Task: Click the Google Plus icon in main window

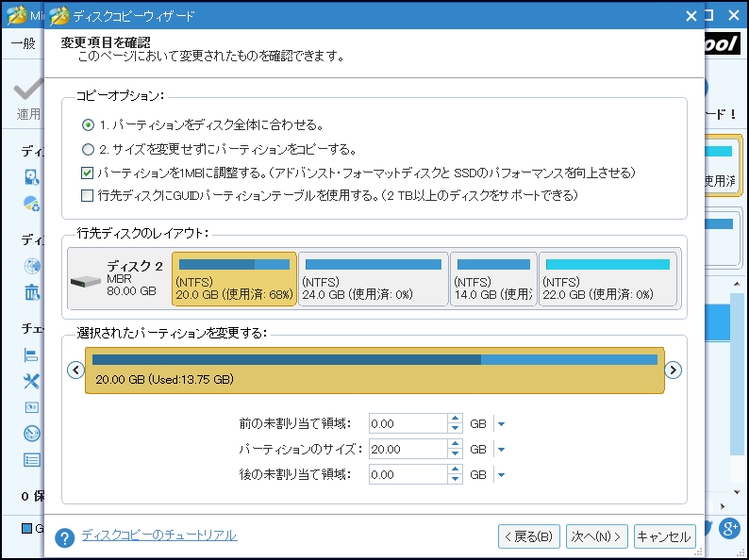Action: (730, 529)
